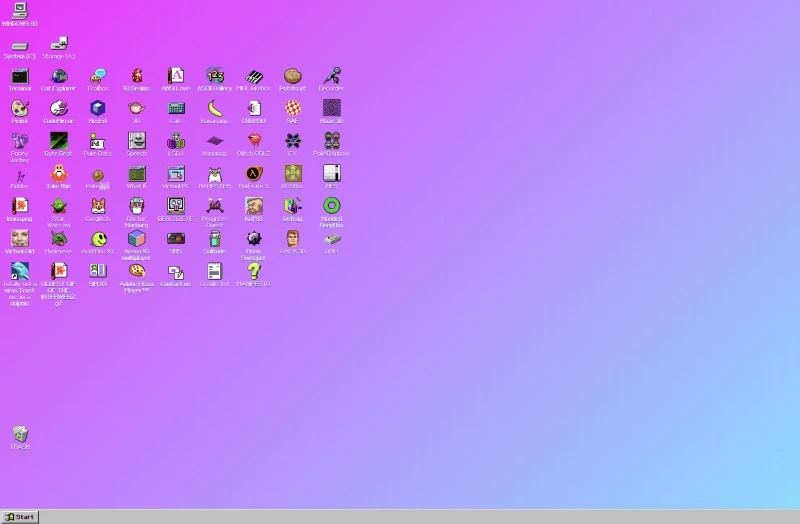
Task: Open the Nanoloop icon
Action: pyautogui.click(x=215, y=141)
